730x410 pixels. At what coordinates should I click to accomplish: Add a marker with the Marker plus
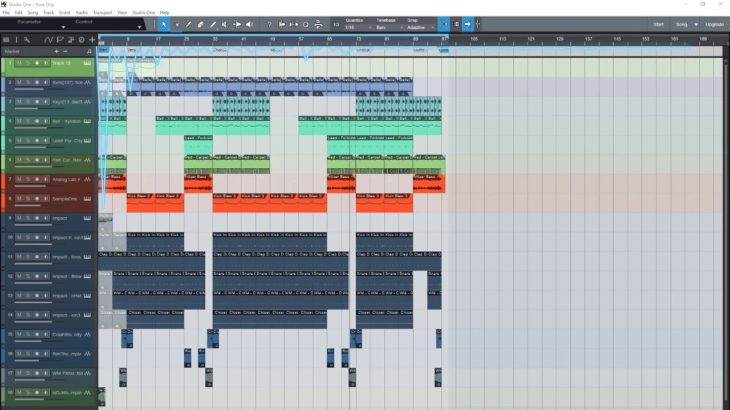click(x=56, y=51)
